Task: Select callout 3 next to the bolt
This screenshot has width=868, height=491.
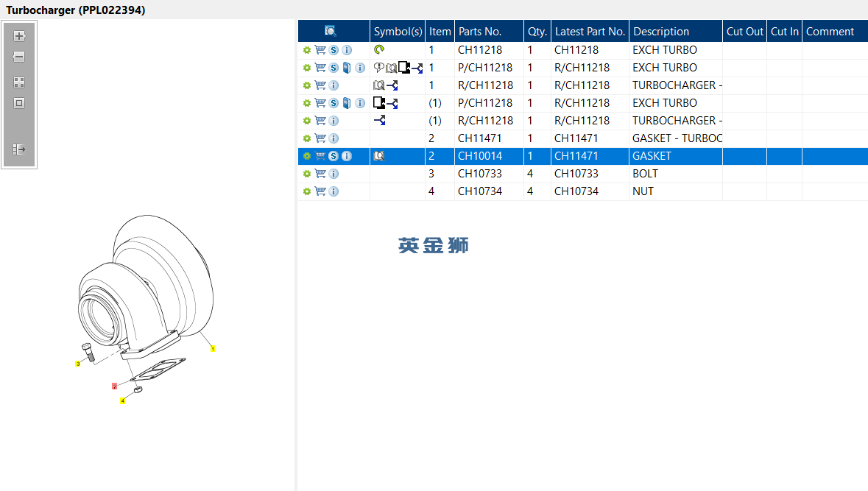Action: [x=78, y=364]
